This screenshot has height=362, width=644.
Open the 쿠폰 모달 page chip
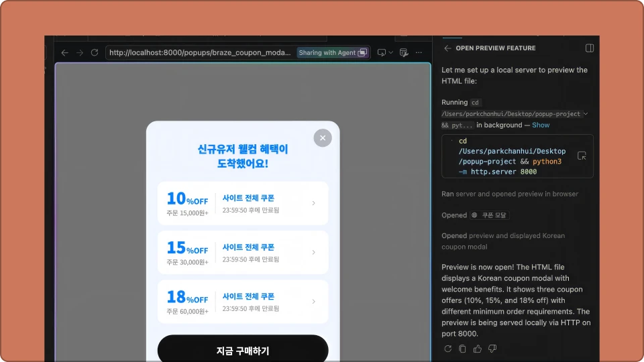490,215
